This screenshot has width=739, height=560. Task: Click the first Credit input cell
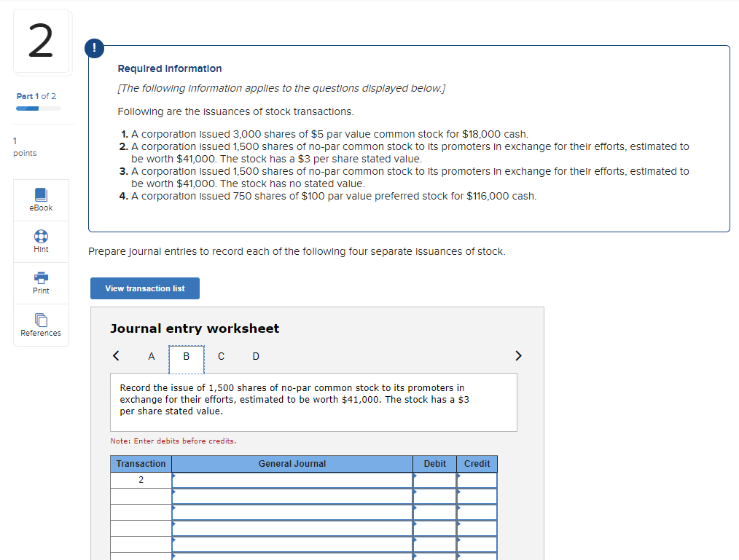click(x=476, y=480)
